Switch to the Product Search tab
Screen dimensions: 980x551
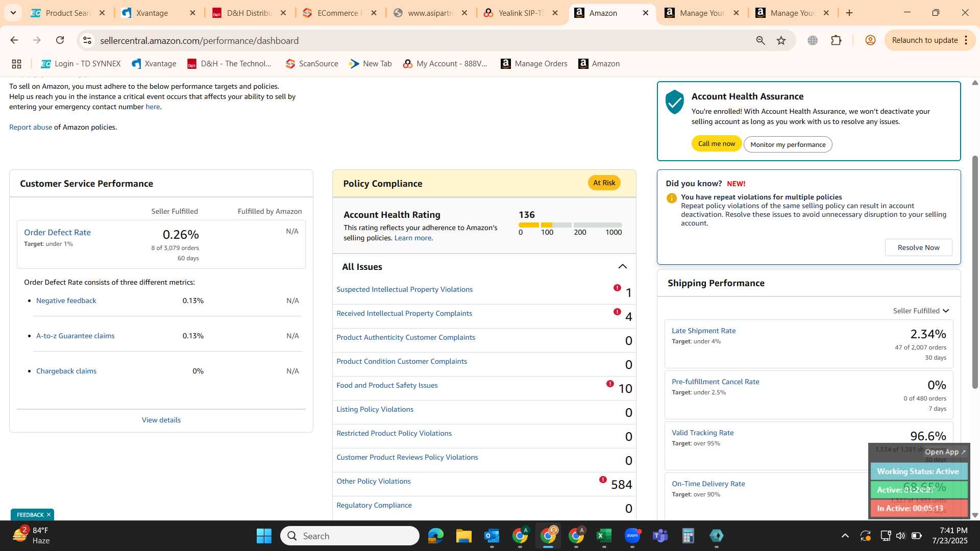click(67, 13)
